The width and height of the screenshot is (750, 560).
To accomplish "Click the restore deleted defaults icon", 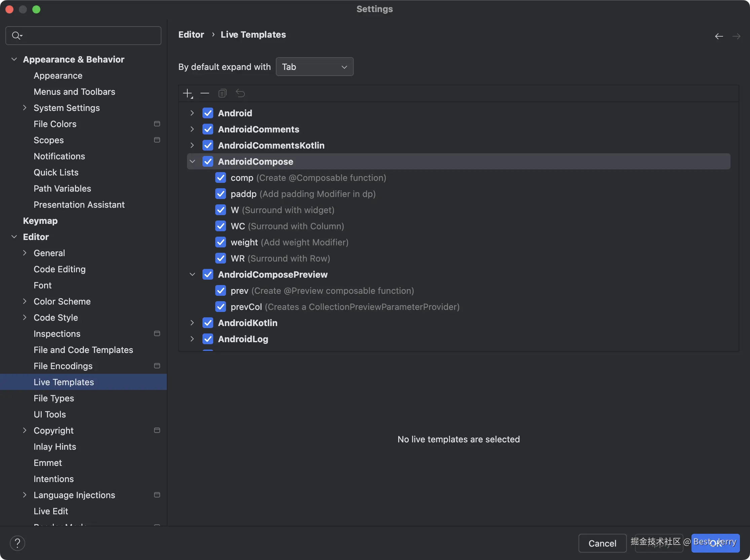I will click(240, 93).
